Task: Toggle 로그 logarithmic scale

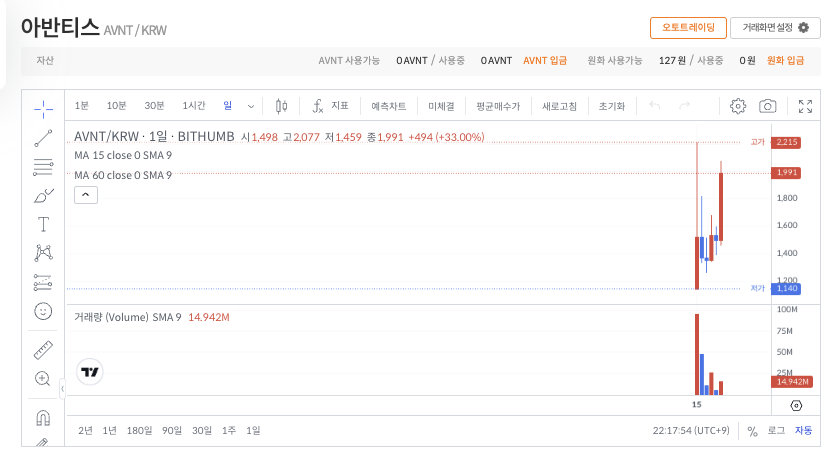Action: point(776,431)
